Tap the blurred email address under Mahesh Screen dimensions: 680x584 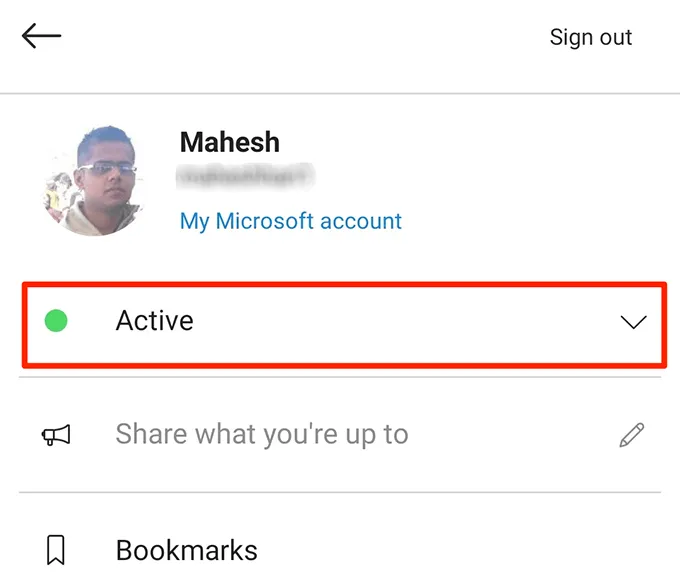(245, 178)
